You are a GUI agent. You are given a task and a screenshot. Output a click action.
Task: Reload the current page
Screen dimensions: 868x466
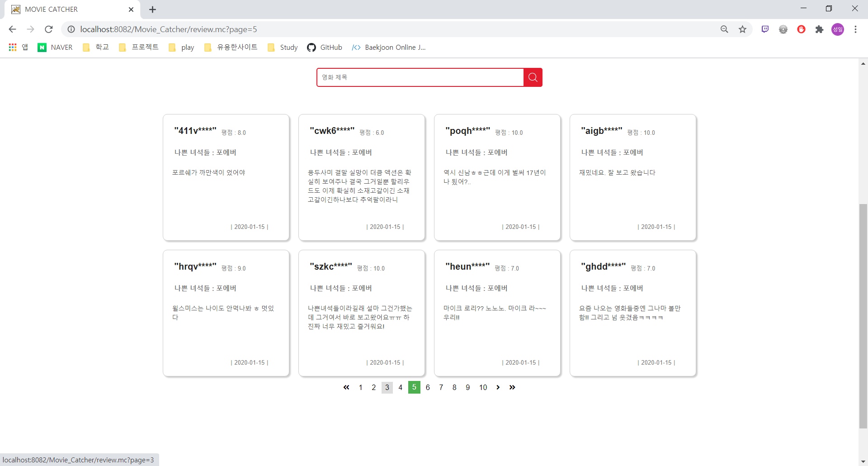pos(48,29)
